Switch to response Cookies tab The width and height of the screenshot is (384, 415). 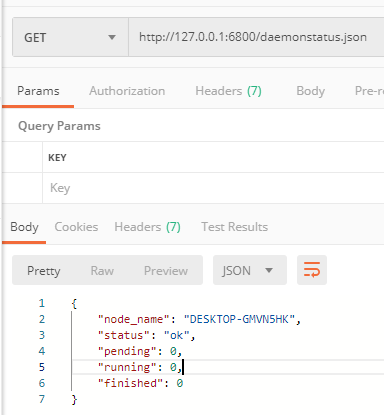click(x=76, y=227)
